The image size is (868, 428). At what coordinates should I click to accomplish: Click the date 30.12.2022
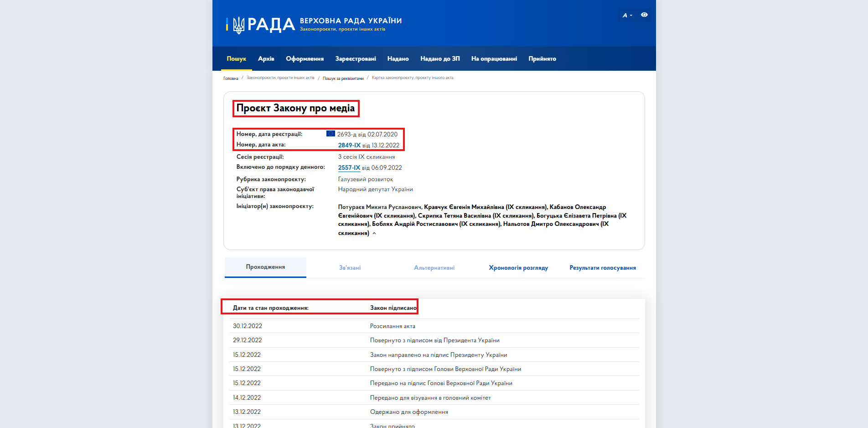click(x=248, y=326)
